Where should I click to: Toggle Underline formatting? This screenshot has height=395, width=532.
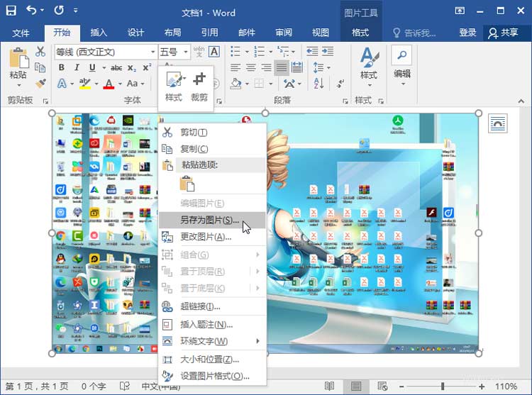[x=92, y=67]
